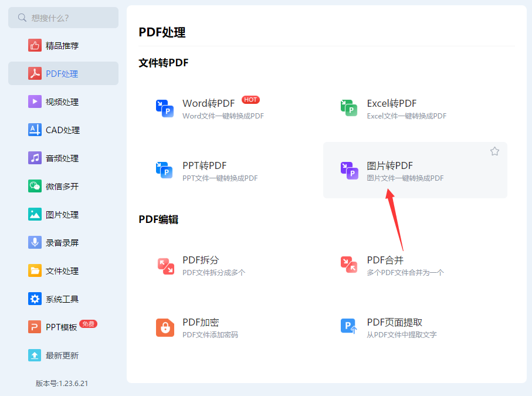Open the 录音录屏 category
532x396 pixels.
[63, 243]
